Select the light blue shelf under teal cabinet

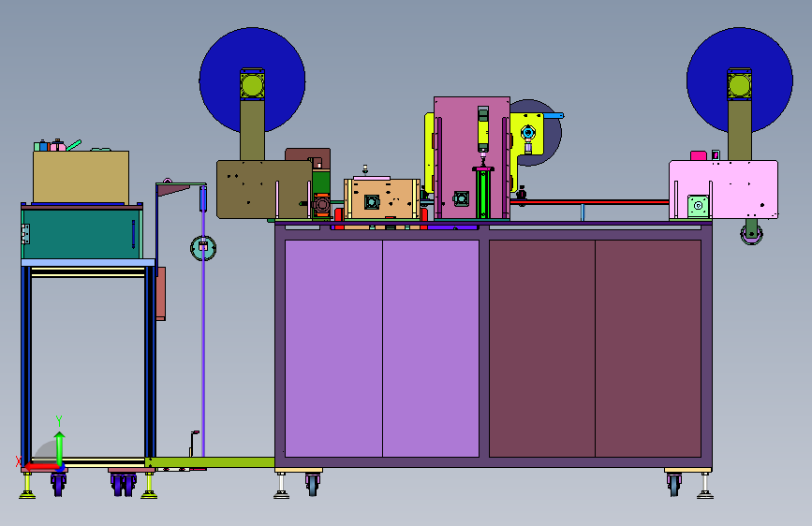pos(88,262)
